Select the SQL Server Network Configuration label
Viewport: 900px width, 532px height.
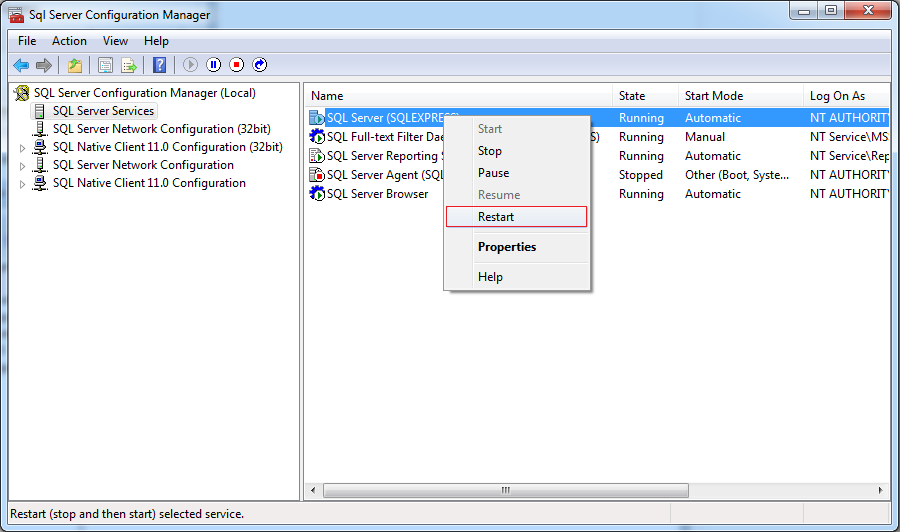(143, 165)
